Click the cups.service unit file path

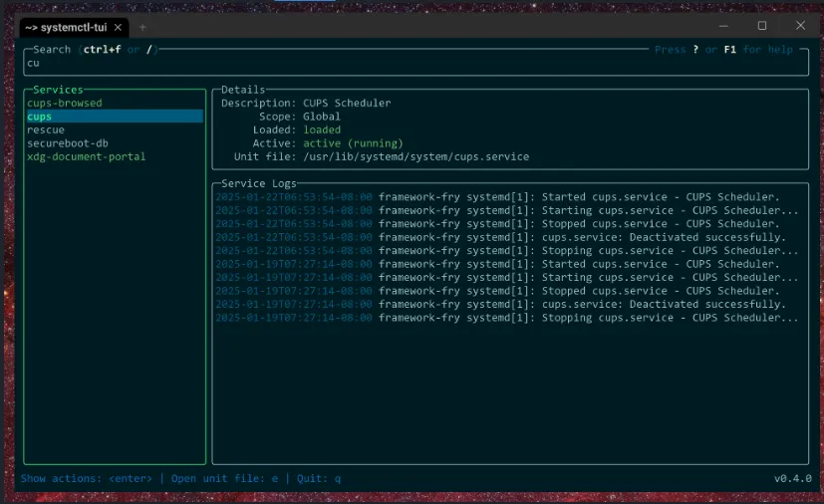tap(415, 157)
